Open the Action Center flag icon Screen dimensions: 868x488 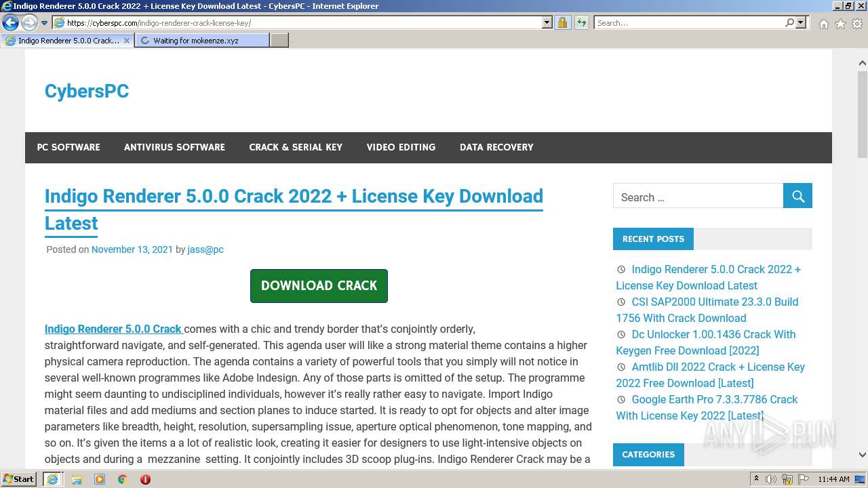804,479
